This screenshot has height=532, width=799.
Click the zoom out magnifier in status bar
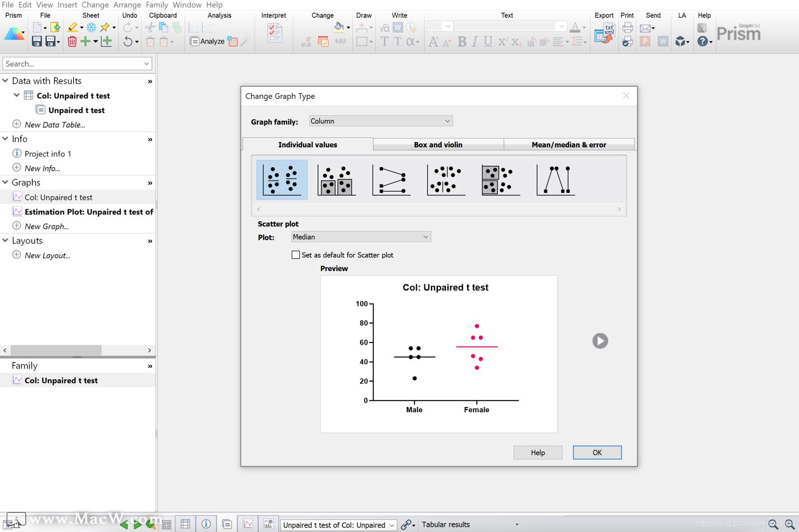point(773,524)
